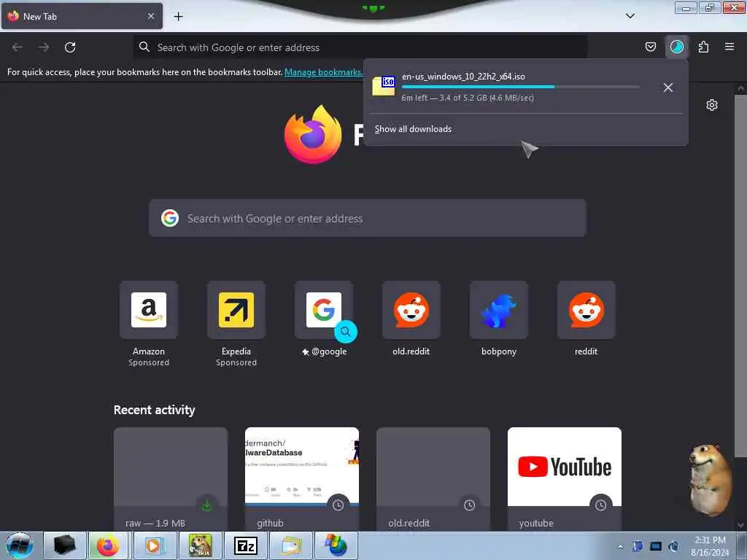The width and height of the screenshot is (747, 560).
Task: Click the ISO file icon in downloads
Action: [384, 86]
